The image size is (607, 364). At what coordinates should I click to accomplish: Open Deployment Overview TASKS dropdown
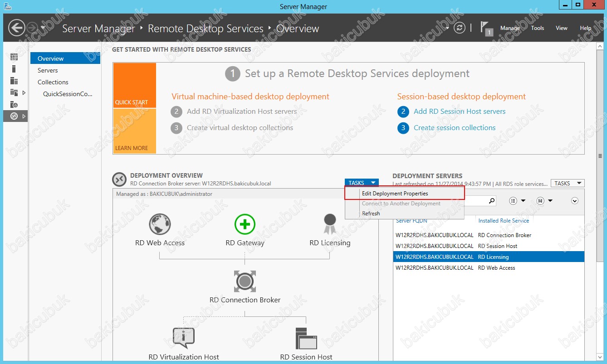click(x=362, y=183)
